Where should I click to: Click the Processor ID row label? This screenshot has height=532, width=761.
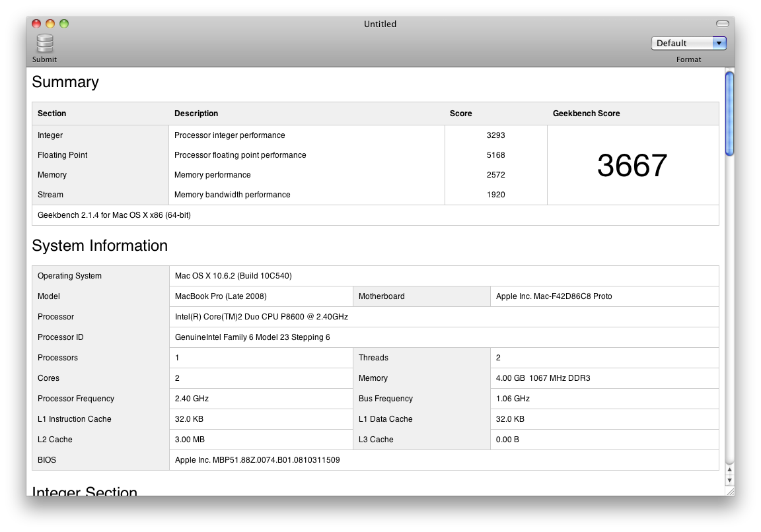point(61,337)
